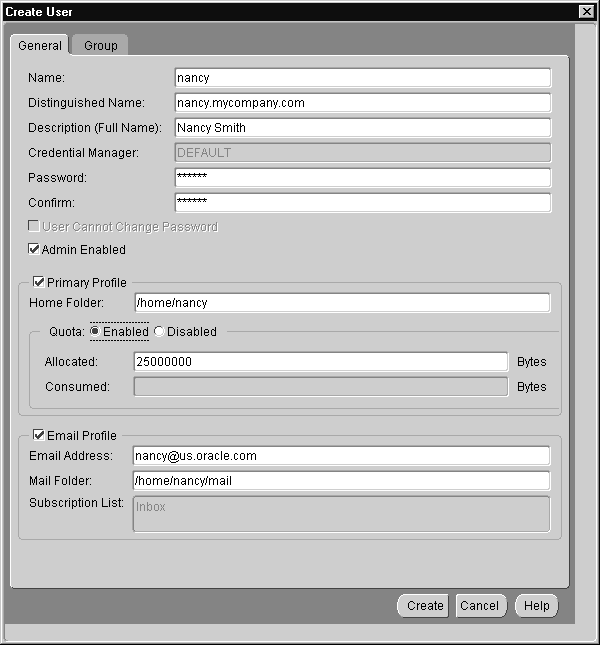Click the Create button
Image resolution: width=600 pixels, height=645 pixels.
click(x=423, y=606)
